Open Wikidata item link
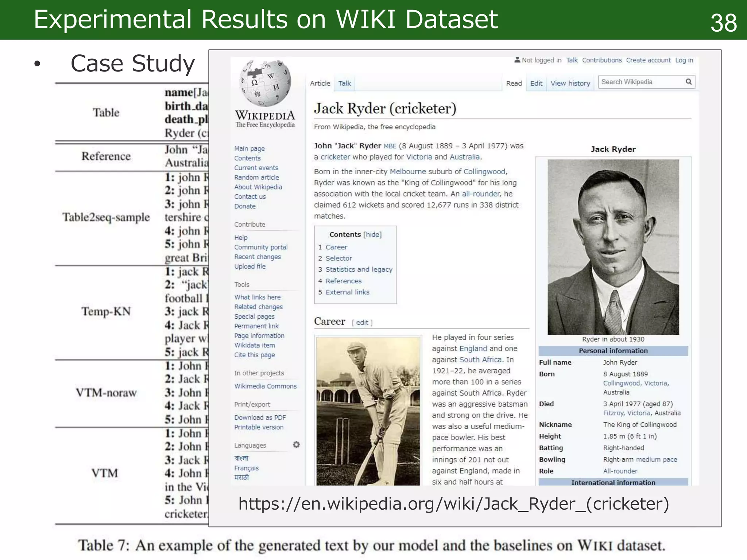 (x=255, y=345)
